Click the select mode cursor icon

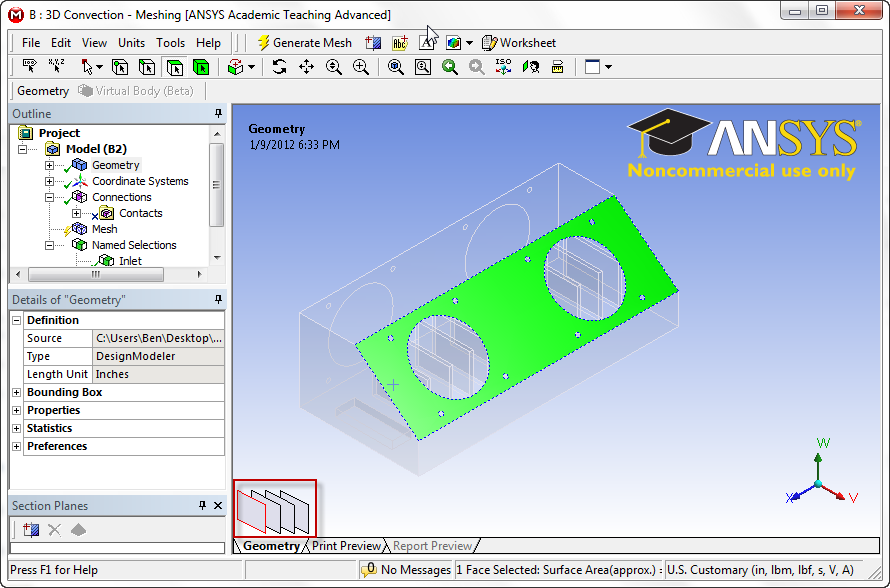point(87,67)
